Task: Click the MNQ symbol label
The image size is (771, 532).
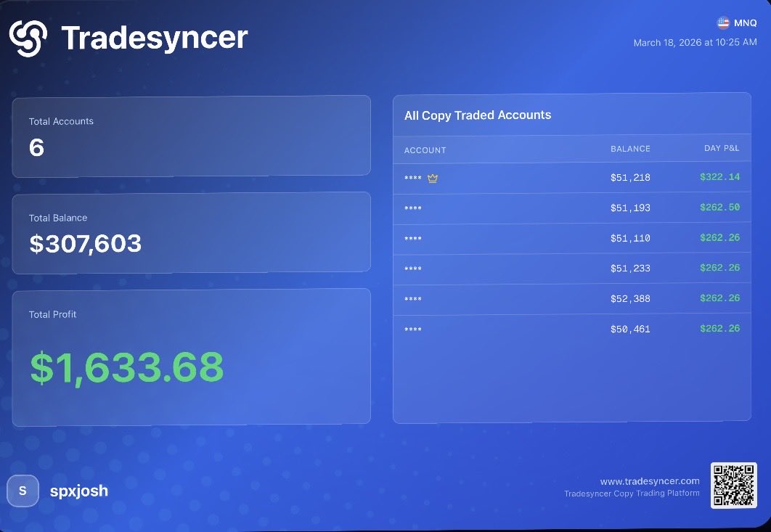Action: [x=745, y=22]
